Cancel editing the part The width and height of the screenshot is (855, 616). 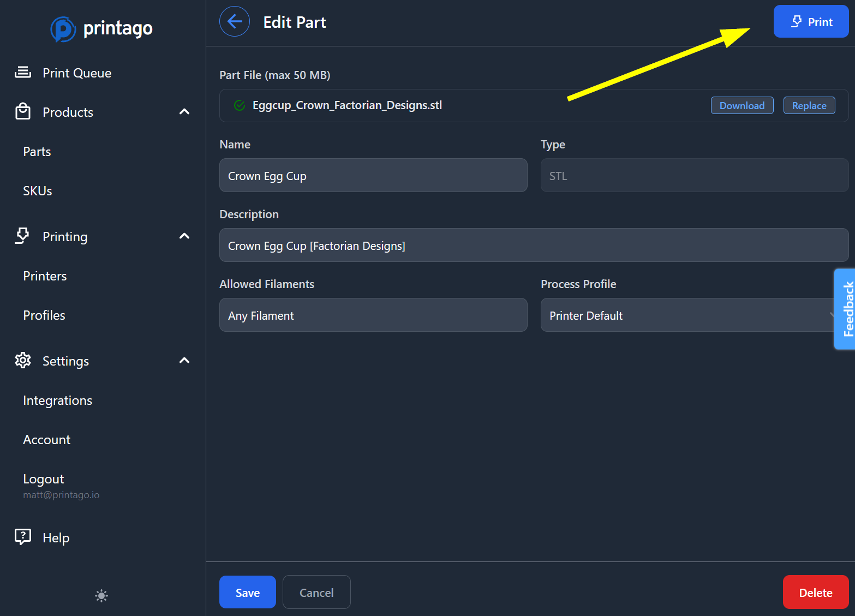(x=316, y=592)
